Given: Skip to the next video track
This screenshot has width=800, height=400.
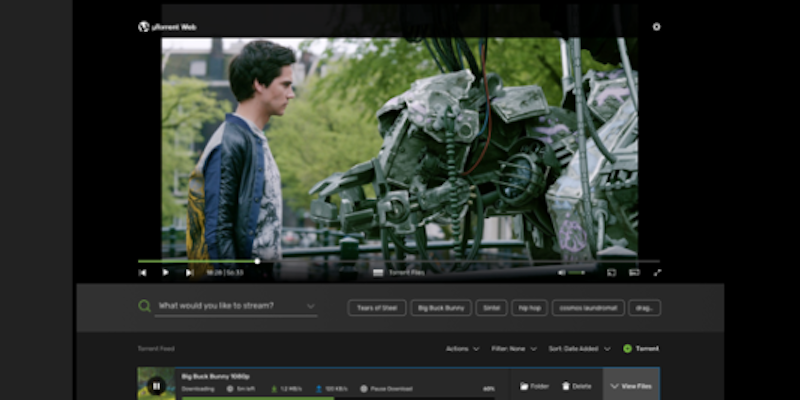Looking at the screenshot, I should tap(188, 272).
